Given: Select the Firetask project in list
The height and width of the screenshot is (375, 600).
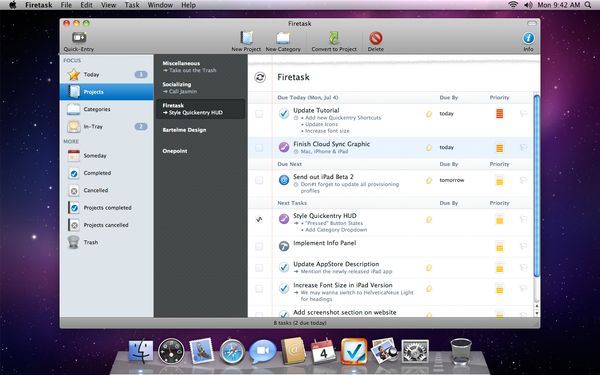Looking at the screenshot, I should [x=201, y=109].
